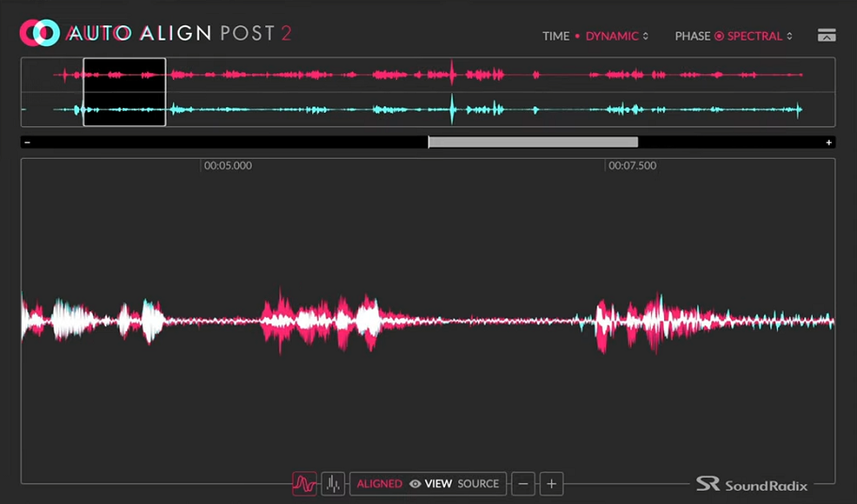Switch the view to SOURCE
Screen dimensions: 857x504
coord(478,484)
